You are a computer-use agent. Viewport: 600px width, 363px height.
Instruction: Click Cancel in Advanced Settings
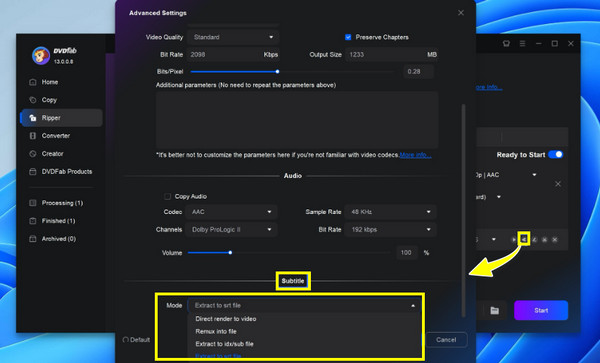click(x=446, y=340)
